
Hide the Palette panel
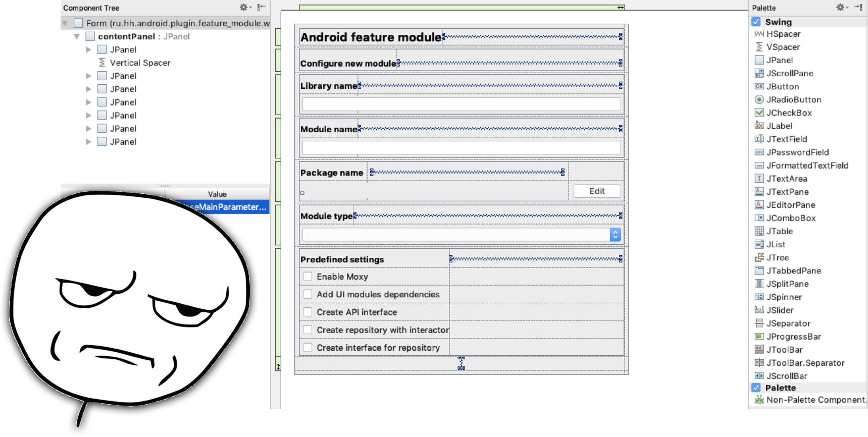[858, 8]
